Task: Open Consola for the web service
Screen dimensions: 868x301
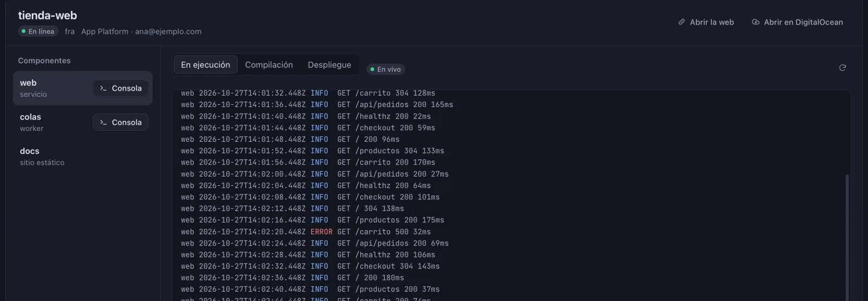Action: 120,89
